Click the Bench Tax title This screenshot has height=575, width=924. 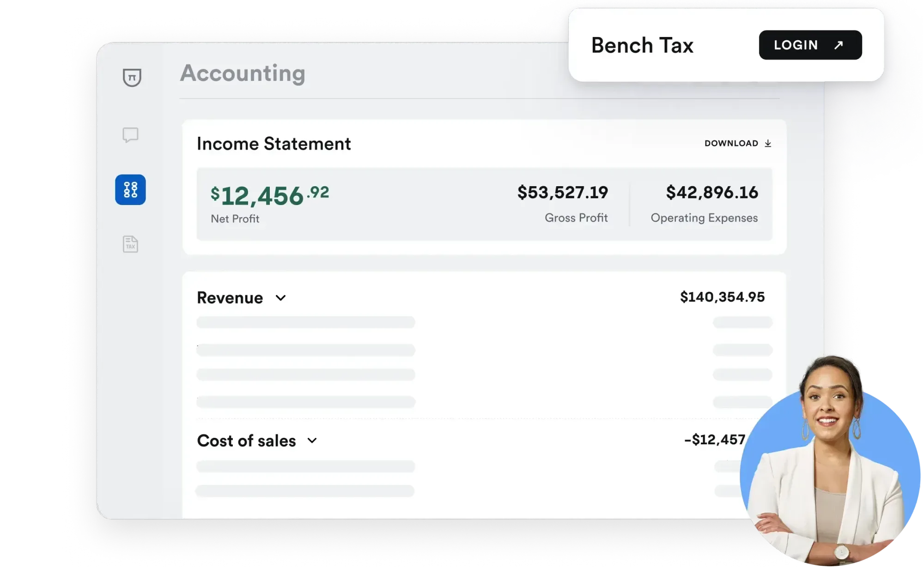click(x=642, y=45)
